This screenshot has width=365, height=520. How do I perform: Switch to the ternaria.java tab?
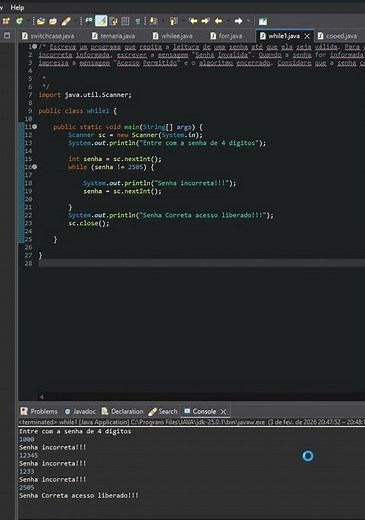(113, 36)
